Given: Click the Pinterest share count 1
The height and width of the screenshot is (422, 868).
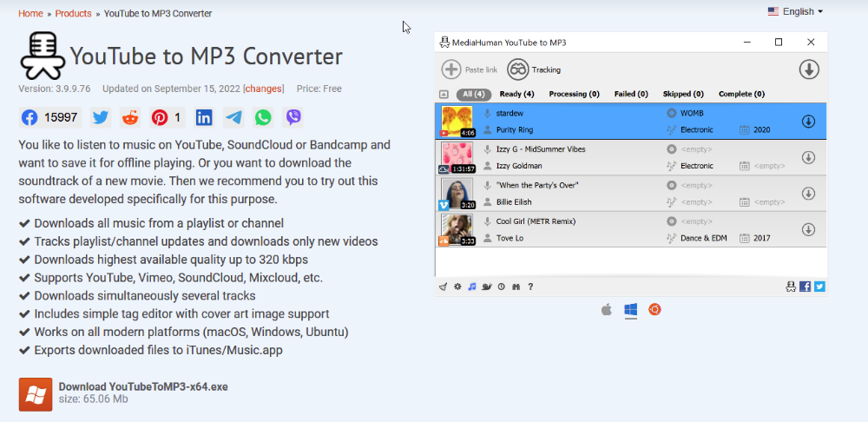Looking at the screenshot, I should 178,117.
